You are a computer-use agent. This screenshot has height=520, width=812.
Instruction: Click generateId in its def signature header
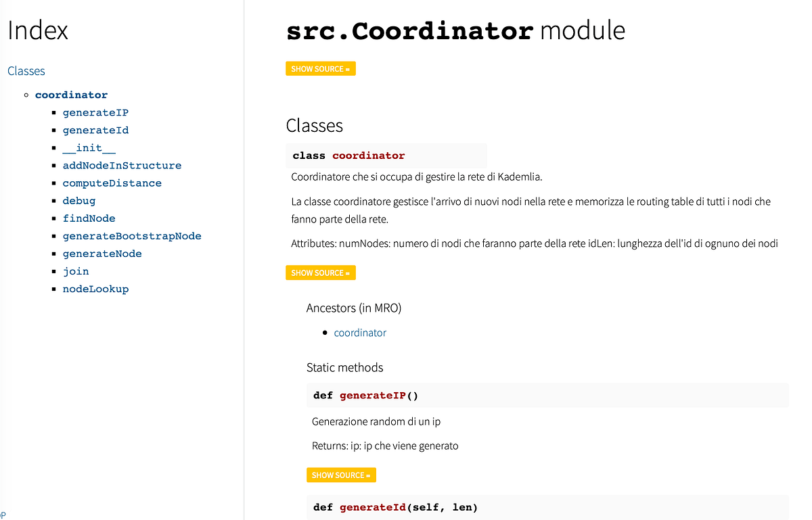tap(372, 507)
